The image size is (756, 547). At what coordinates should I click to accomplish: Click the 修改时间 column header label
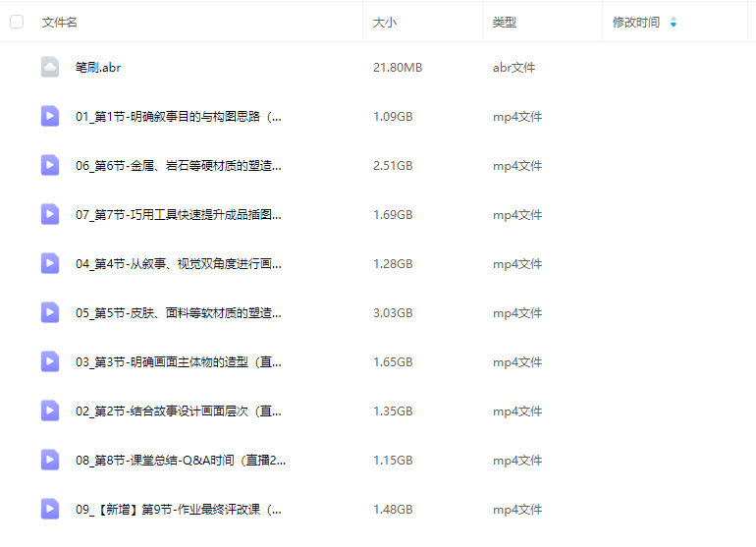coord(636,22)
